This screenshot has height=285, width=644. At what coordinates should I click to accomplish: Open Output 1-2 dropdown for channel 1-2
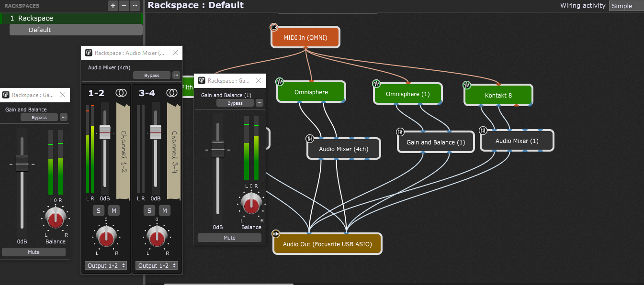[106, 265]
